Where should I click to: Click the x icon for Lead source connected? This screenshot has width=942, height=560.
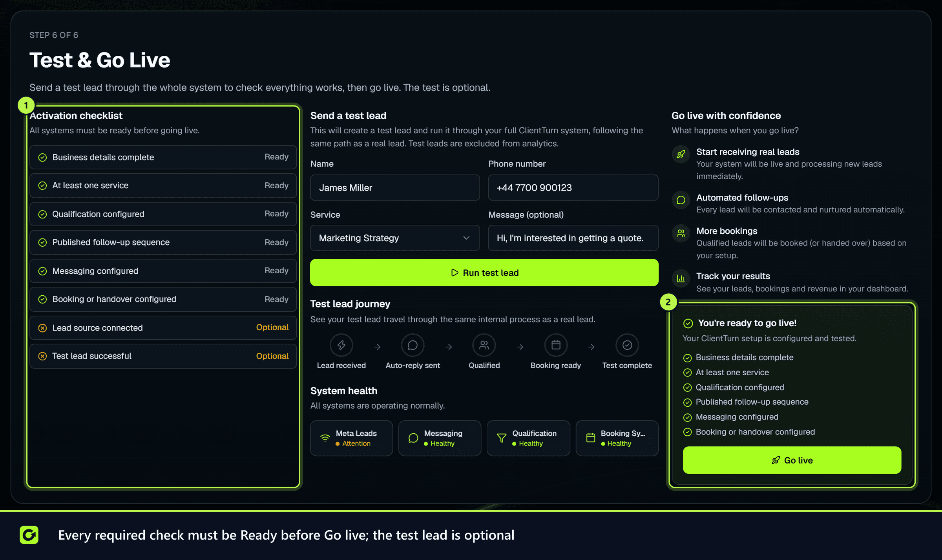42,328
